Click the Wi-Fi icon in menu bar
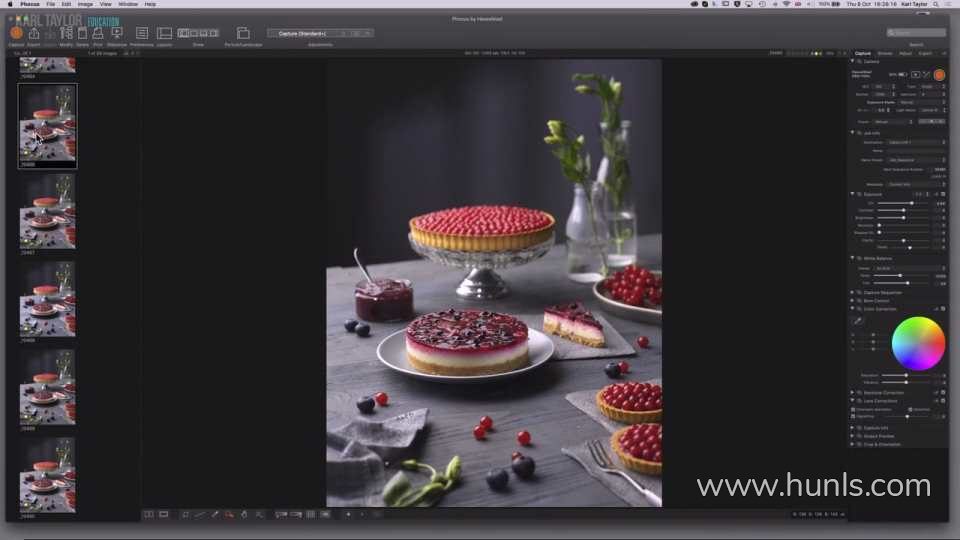This screenshot has height=540, width=960. coord(786,4)
